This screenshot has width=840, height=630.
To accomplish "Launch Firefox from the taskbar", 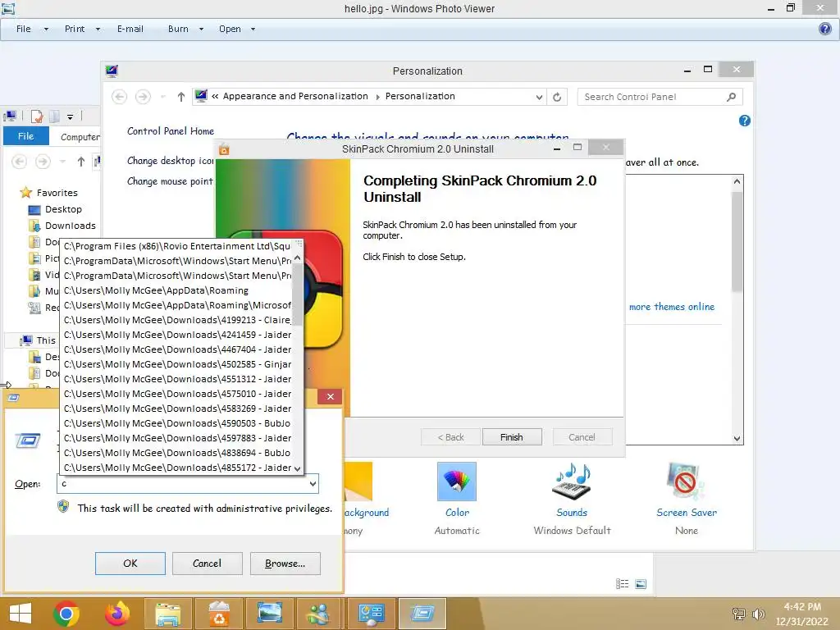I will pos(117,614).
